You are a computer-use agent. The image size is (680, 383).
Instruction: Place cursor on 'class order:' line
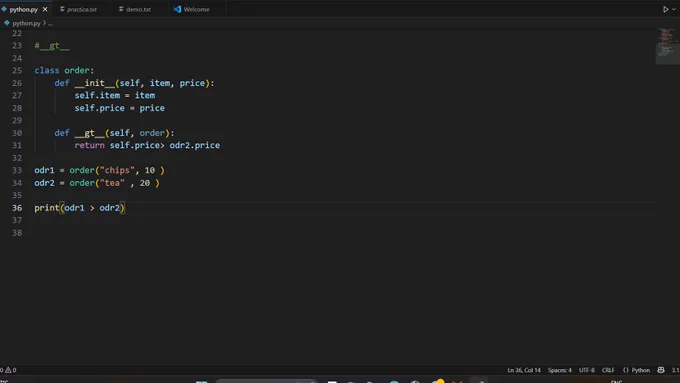point(64,70)
